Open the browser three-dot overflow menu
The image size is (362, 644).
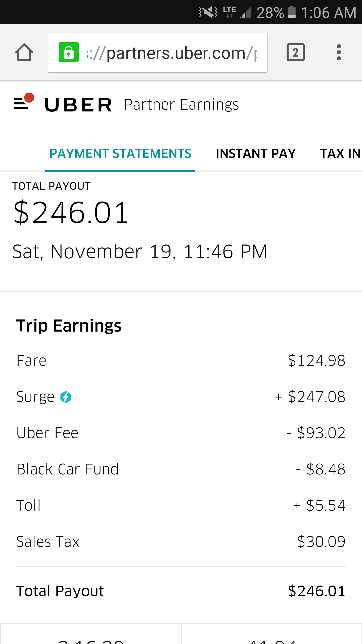[x=339, y=52]
